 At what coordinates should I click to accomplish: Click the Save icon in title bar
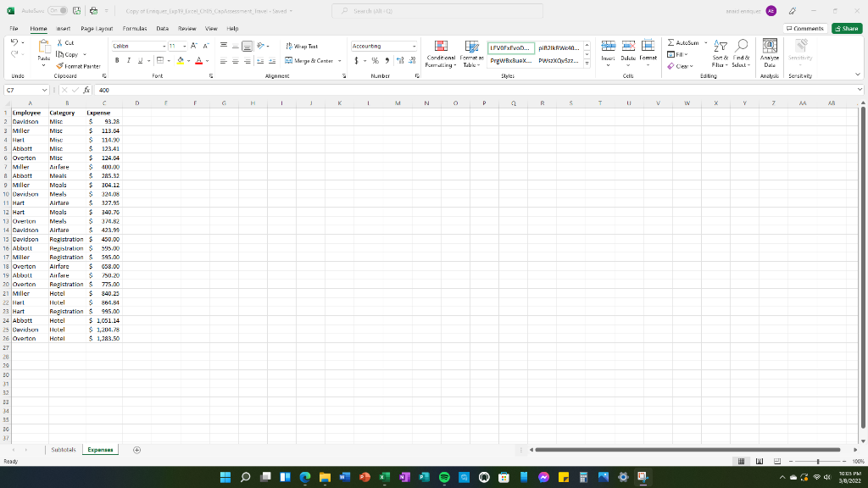[x=76, y=10]
